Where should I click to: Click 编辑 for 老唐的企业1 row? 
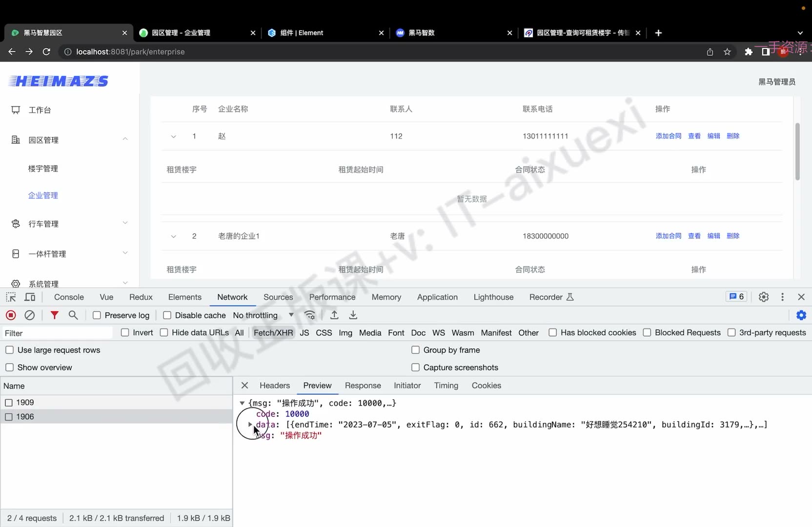(714, 236)
